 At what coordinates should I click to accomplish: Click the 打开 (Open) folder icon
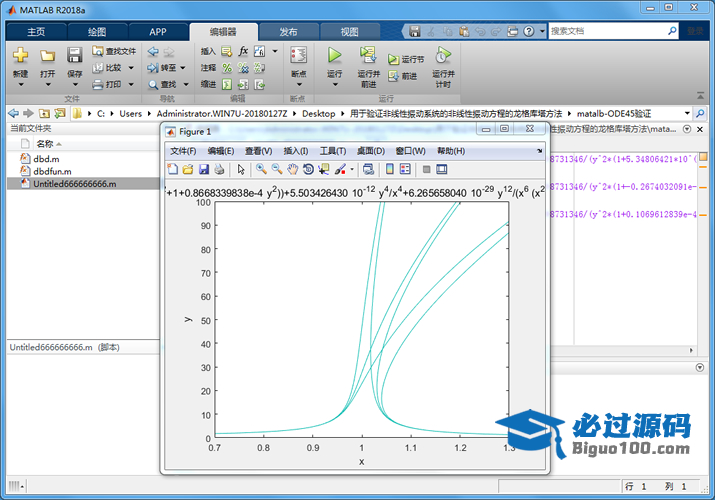tap(47, 55)
